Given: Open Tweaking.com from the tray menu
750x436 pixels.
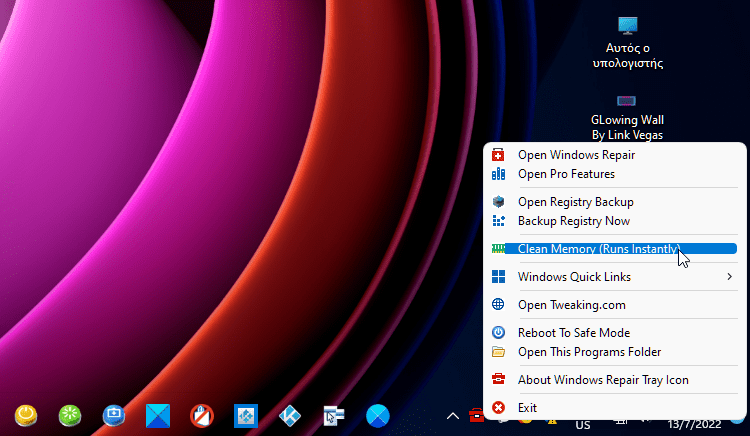Looking at the screenshot, I should pos(571,305).
